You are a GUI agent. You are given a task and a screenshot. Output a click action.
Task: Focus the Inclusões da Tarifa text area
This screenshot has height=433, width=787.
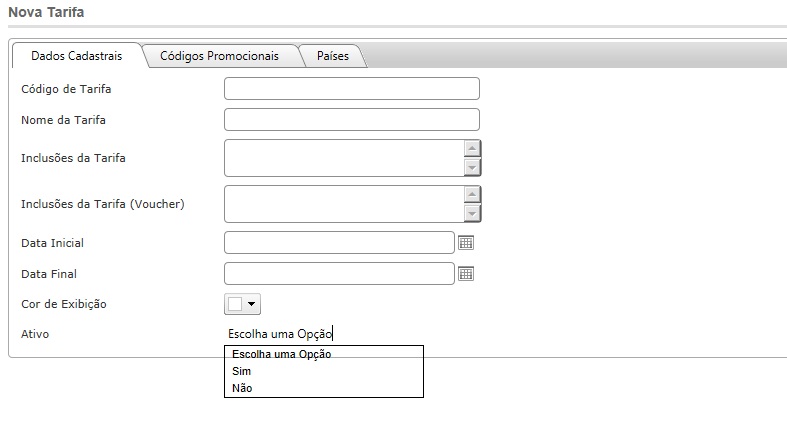(344, 158)
